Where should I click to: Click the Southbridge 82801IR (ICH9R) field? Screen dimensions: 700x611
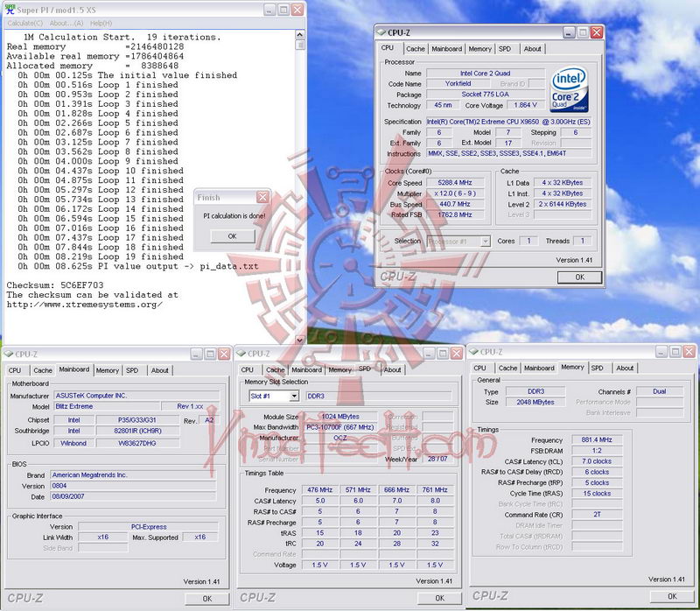coord(138,431)
